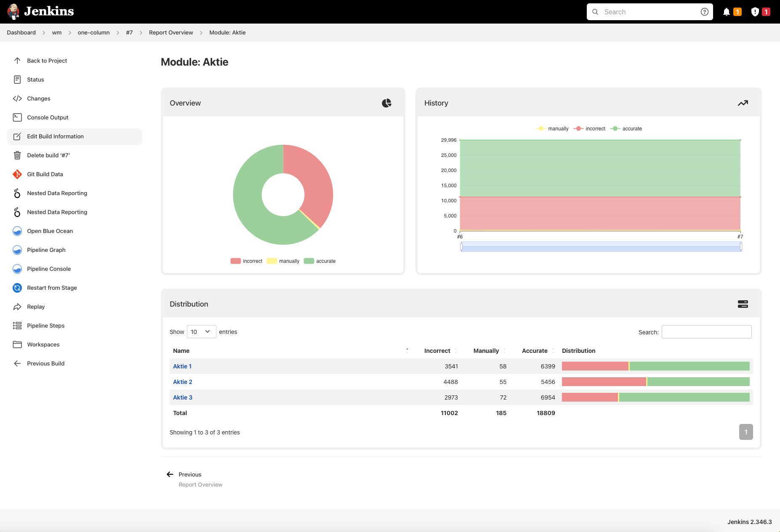
Task: Click the Pipeline Graph icon
Action: click(17, 250)
